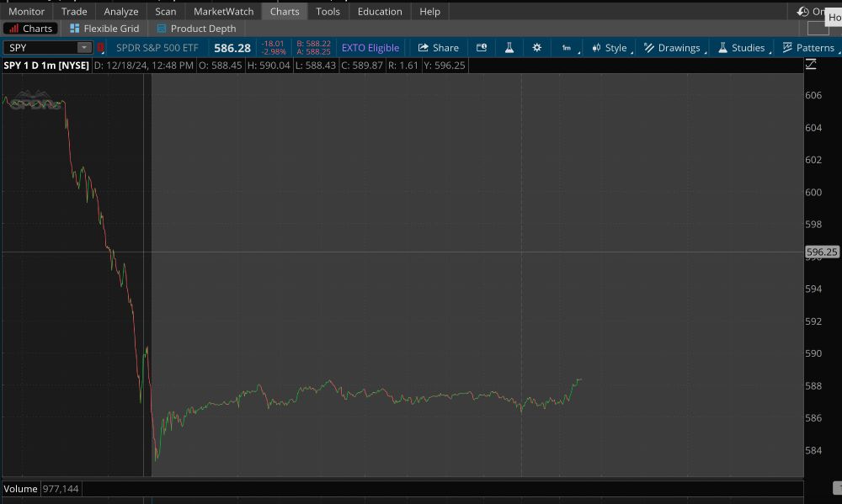Expand the SPY symbol dropdown arrow
Screen dimensions: 842x504
pyautogui.click(x=84, y=48)
